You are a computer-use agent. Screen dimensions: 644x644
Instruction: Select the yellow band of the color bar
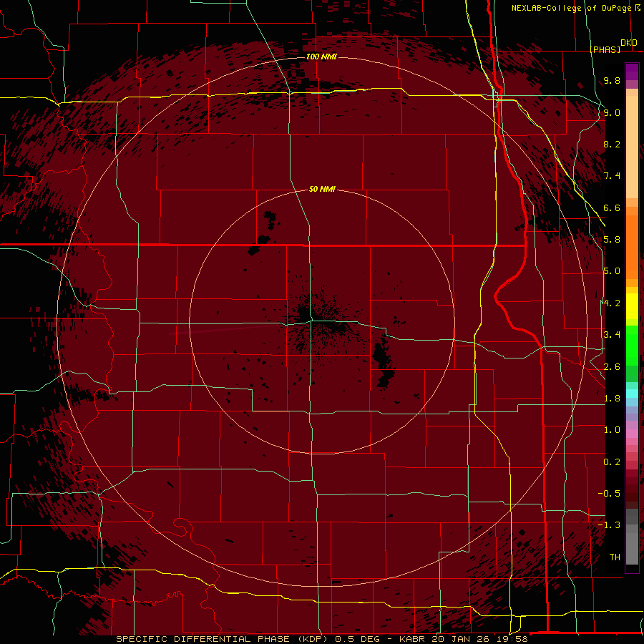(x=632, y=306)
